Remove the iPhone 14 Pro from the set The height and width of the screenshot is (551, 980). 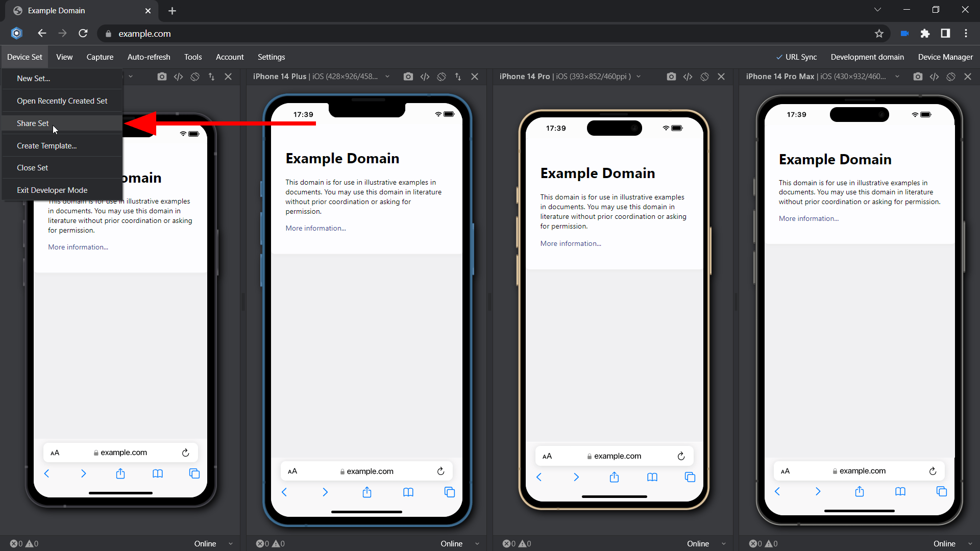tap(721, 77)
